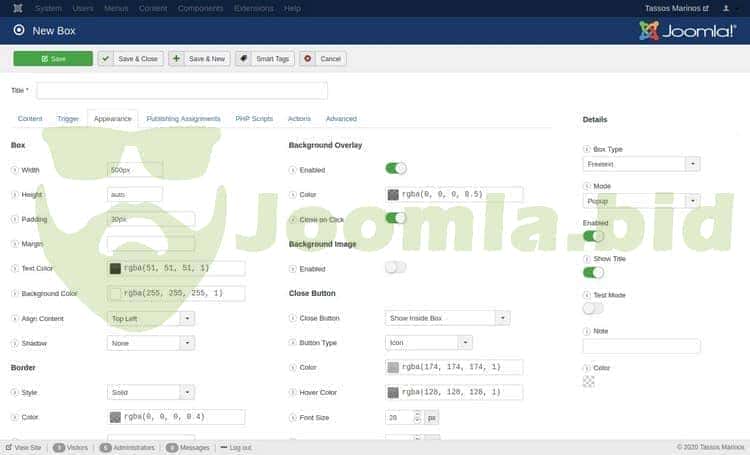Click the green Save button
Image resolution: width=750 pixels, height=455 pixels.
click(53, 59)
